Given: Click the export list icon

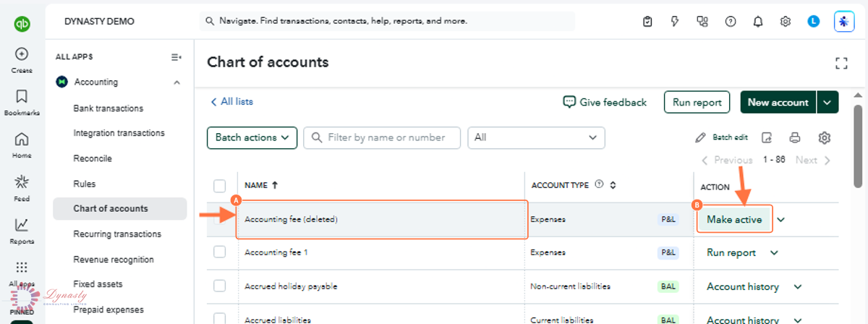Looking at the screenshot, I should tap(767, 137).
